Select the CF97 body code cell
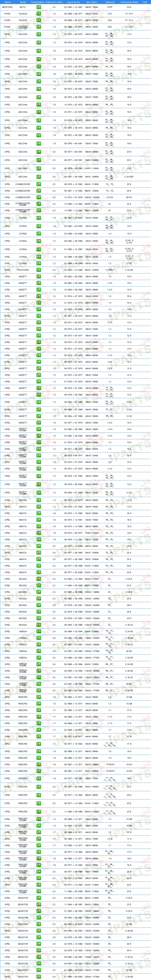 pyautogui.click(x=110, y=7)
